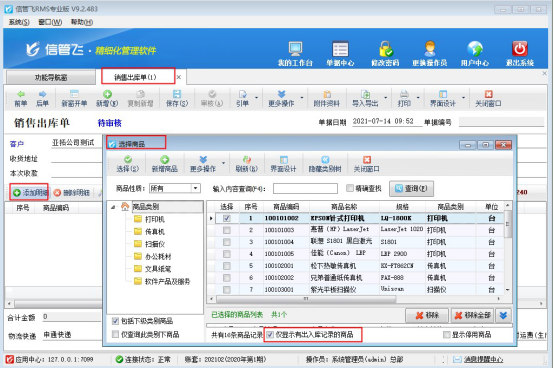
Task: Switch to 功能导航窗 tab
Action: (x=51, y=77)
